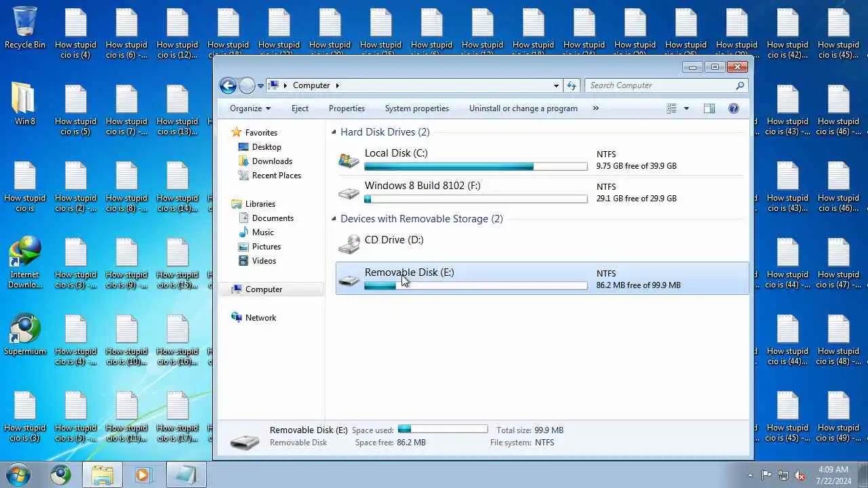This screenshot has width=868, height=488.
Task: Click the computer icon in address bar
Action: pos(273,85)
